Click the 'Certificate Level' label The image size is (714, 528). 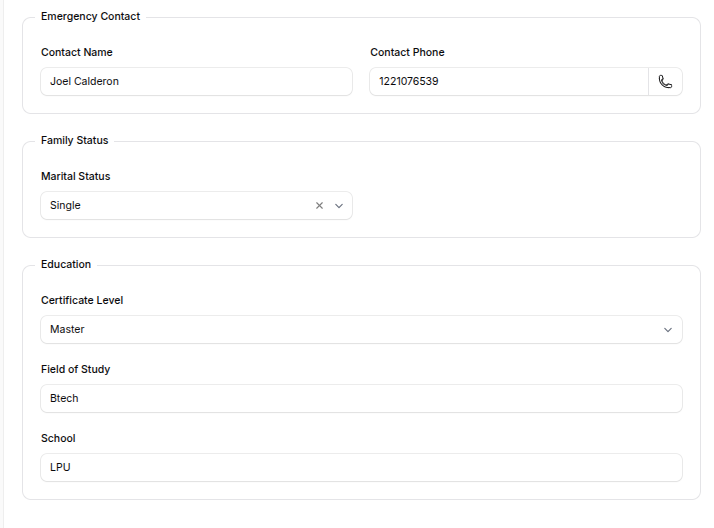[82, 300]
